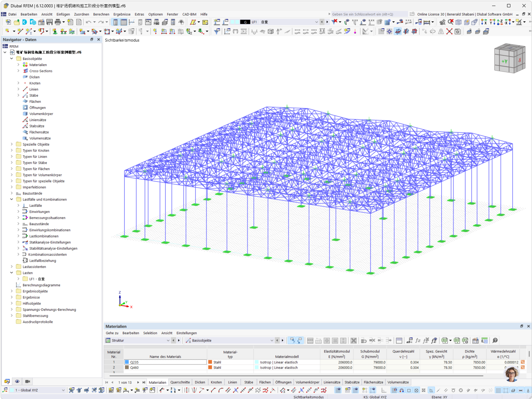
Task: Open the isometric view cube tool
Action: pos(459,22)
